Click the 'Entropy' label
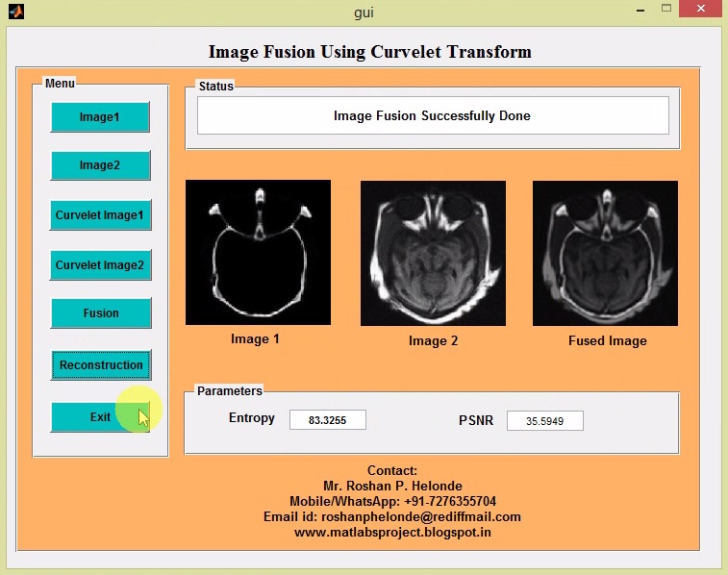This screenshot has height=575, width=728. point(252,418)
